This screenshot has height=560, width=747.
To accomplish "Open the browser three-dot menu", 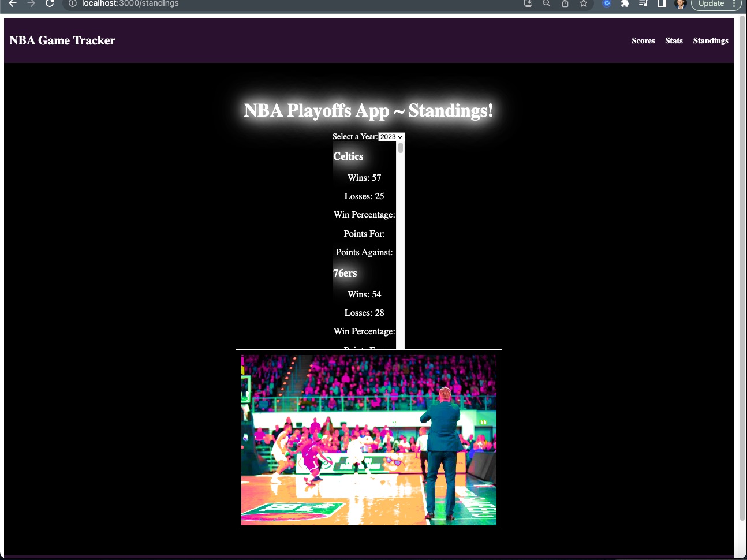I will (x=734, y=3).
